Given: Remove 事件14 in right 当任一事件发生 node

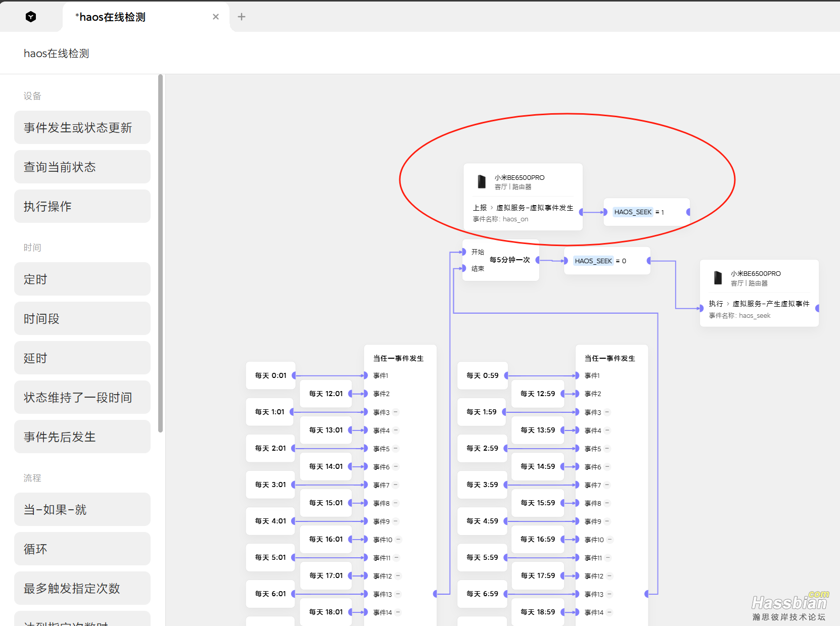Looking at the screenshot, I should pyautogui.click(x=610, y=612).
